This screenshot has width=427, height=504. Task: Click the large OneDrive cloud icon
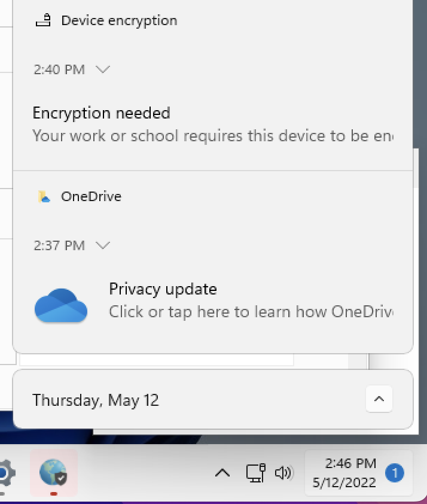(60, 305)
